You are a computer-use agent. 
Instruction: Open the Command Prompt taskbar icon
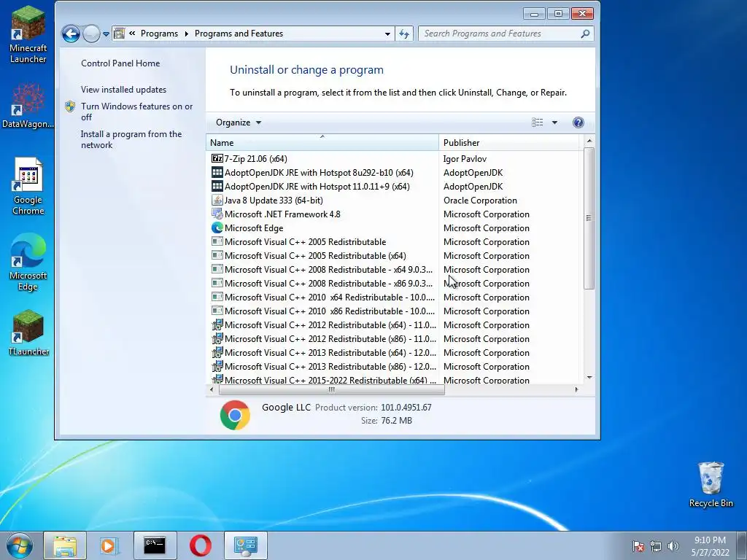pos(155,545)
